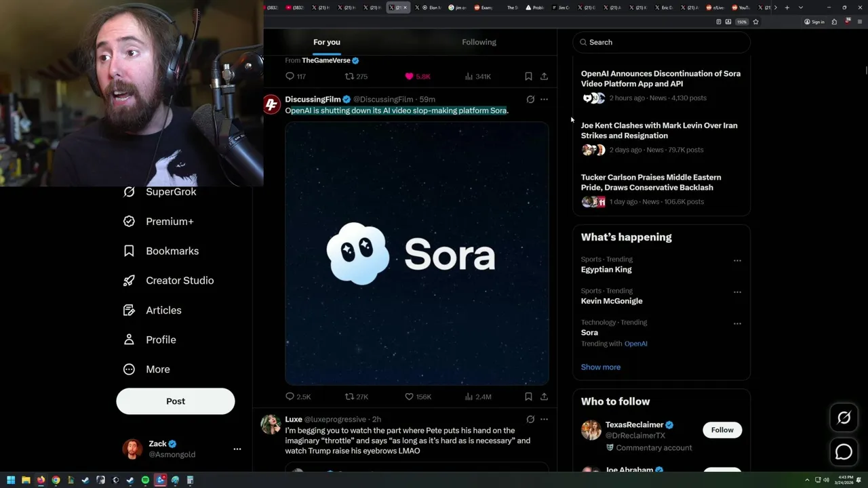868x488 pixels.
Task: Follow TexasReclaimer
Action: 722,430
